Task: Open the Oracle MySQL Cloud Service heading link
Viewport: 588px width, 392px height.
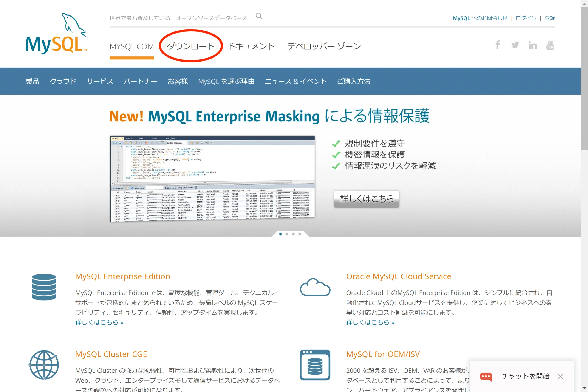Action: 399,276
